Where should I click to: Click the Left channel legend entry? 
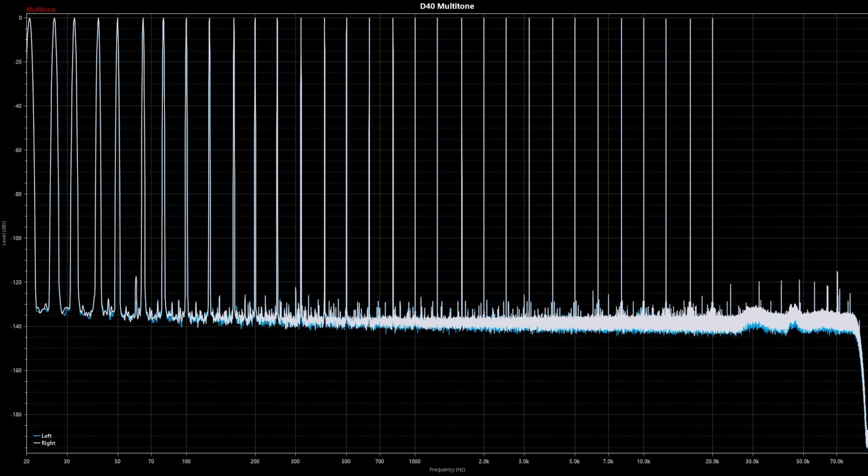click(x=42, y=436)
